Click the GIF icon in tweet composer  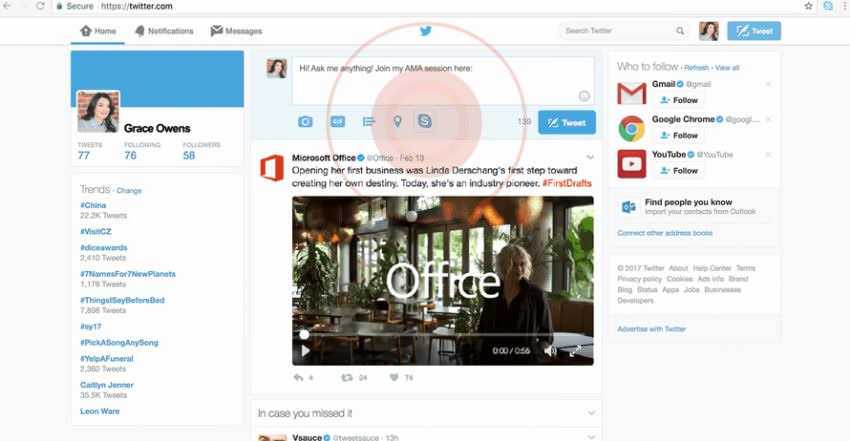point(337,122)
